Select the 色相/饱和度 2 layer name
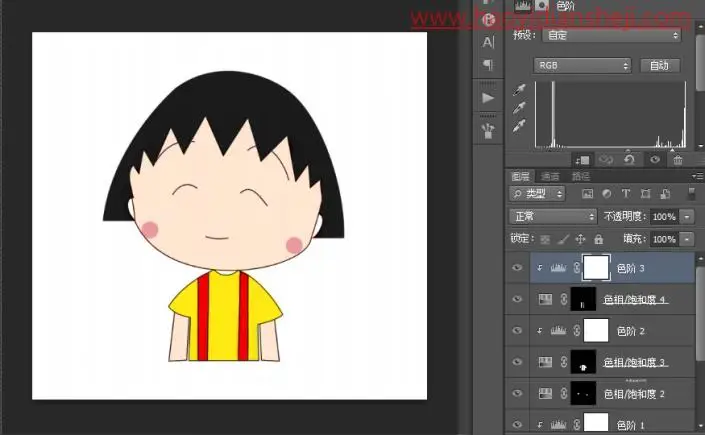The image size is (705, 435). tap(634, 394)
